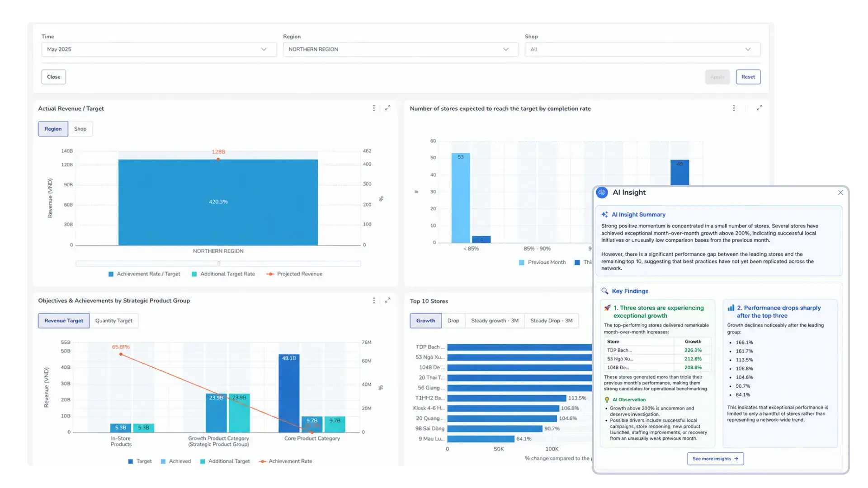Toggle Achievement Rate / Target legend item
868x488 pixels.
tap(144, 274)
